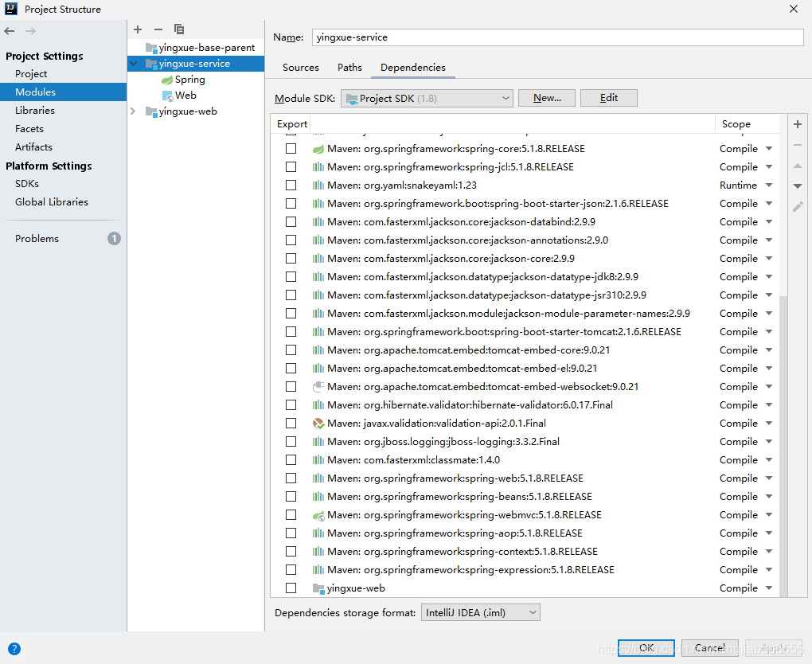Open Libraries in Project Settings
Viewport: 812px width, 664px height.
35,111
